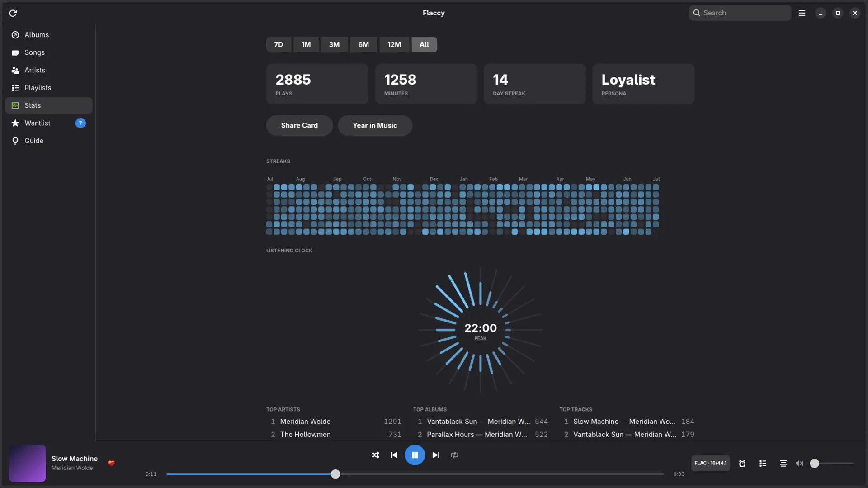Viewport: 868px width, 488px height.
Task: Select the 1M time range
Action: point(306,44)
